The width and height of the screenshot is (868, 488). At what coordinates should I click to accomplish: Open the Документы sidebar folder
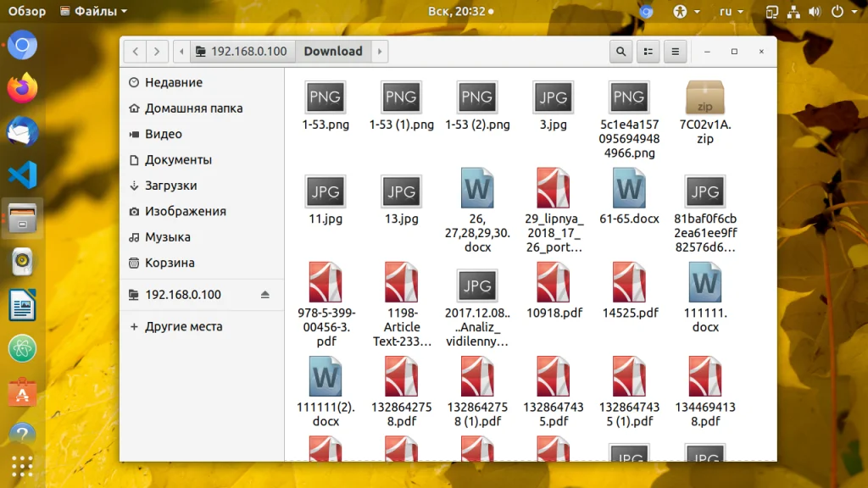tap(202, 160)
